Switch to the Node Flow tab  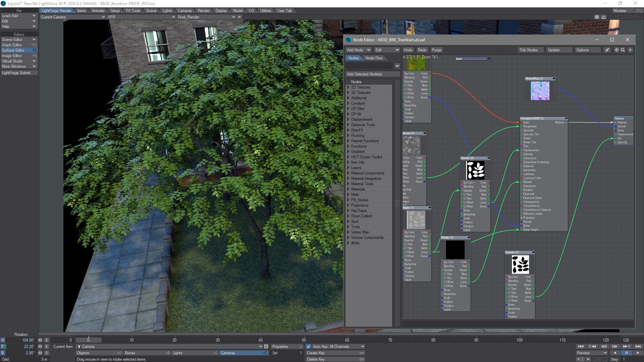(x=374, y=58)
